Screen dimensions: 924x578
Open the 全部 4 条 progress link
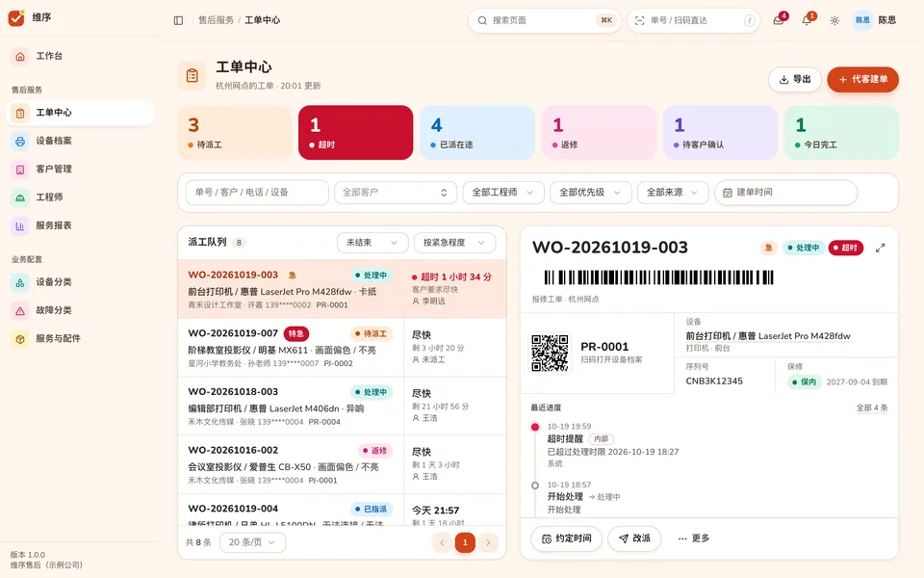pyautogui.click(x=872, y=408)
